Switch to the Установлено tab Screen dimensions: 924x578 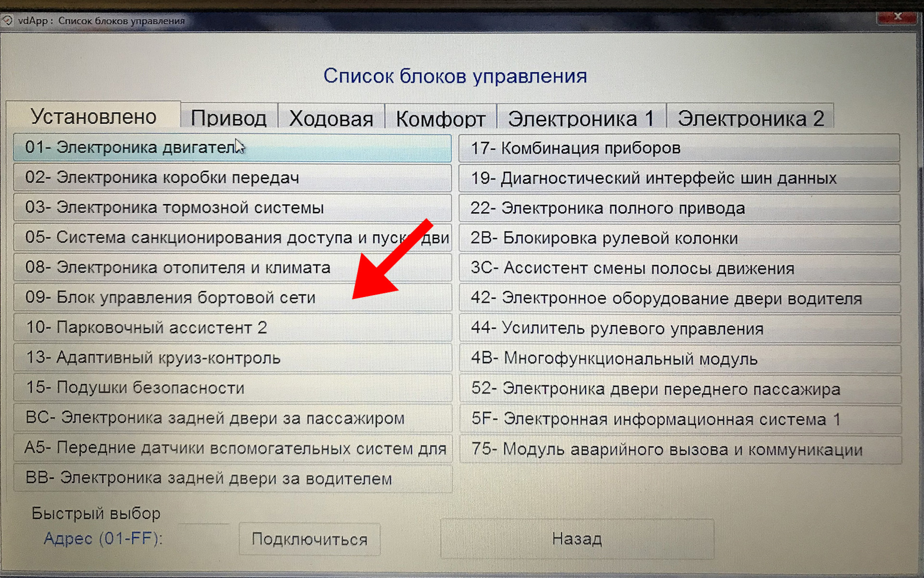(93, 116)
